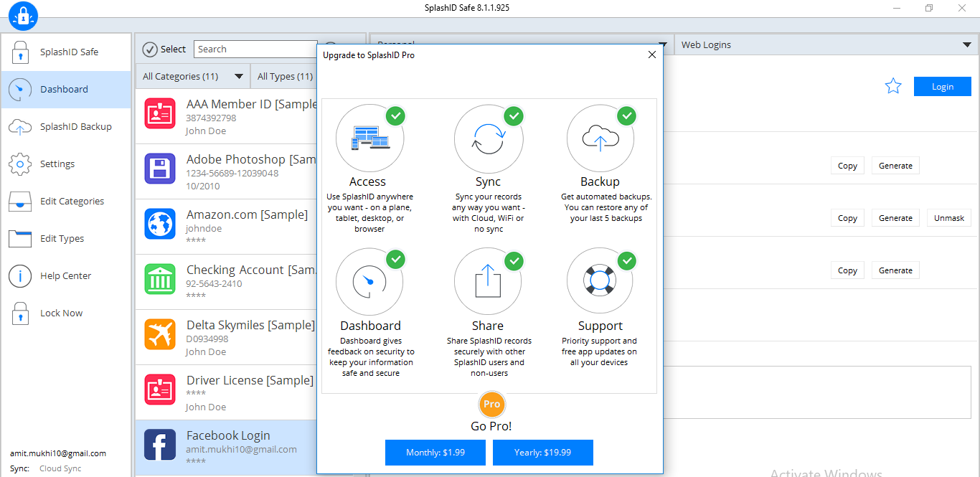Screen dimensions: 980x477
Task: Click the Dashboard gauge icon in dialog
Action: 370,282
